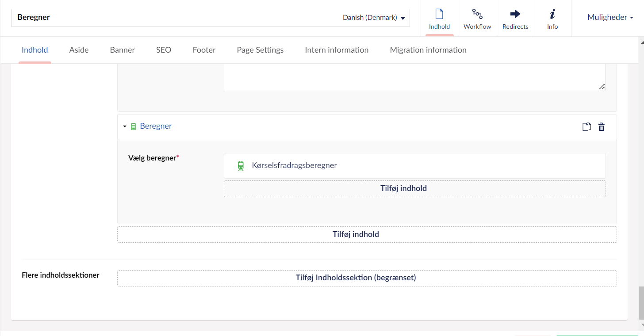The image size is (644, 336).
Task: Click the Beregner block title link
Action: 156,126
